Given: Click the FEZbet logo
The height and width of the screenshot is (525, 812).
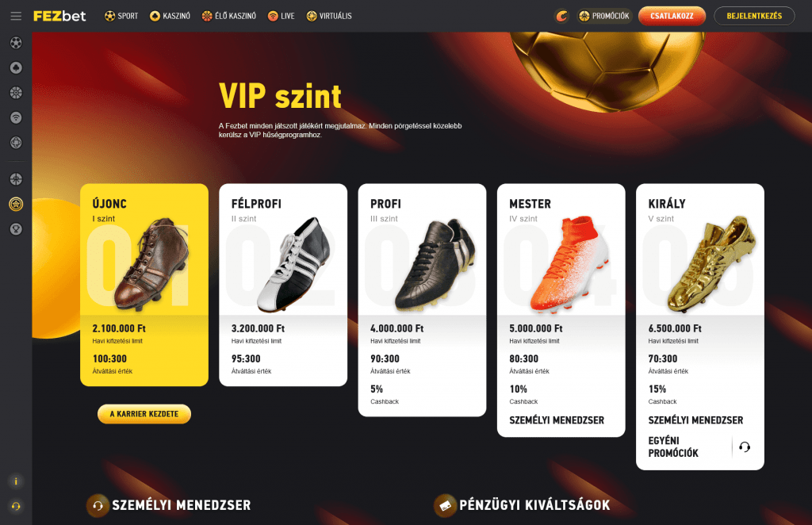Looking at the screenshot, I should tap(59, 16).
